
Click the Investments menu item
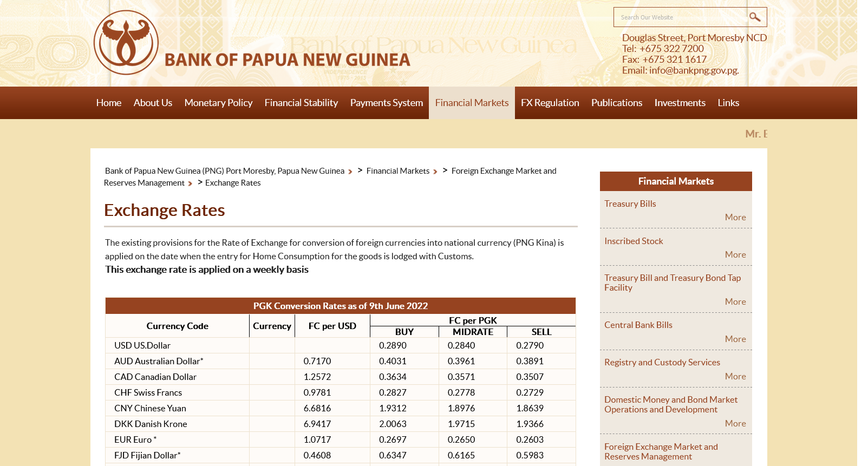tap(680, 103)
